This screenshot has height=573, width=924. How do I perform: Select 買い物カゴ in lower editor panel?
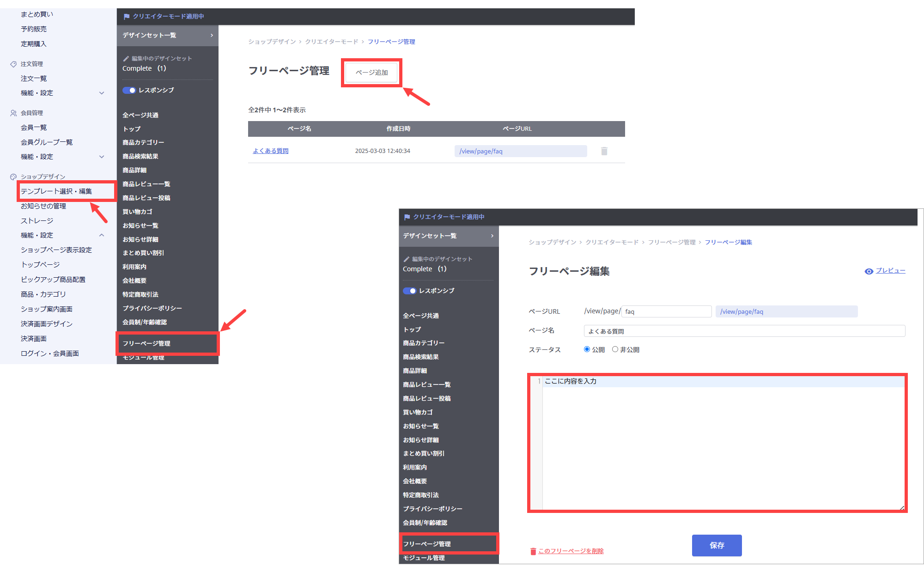coord(418,412)
